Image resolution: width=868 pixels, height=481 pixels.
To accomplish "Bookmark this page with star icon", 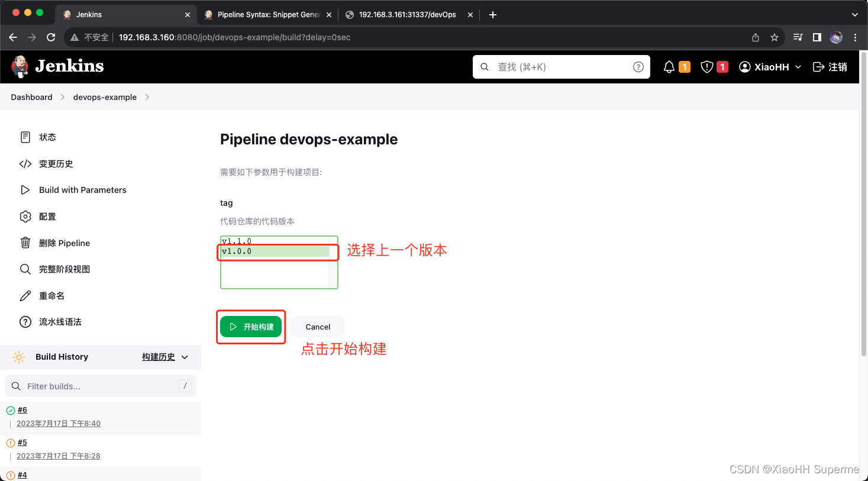I will tap(775, 37).
